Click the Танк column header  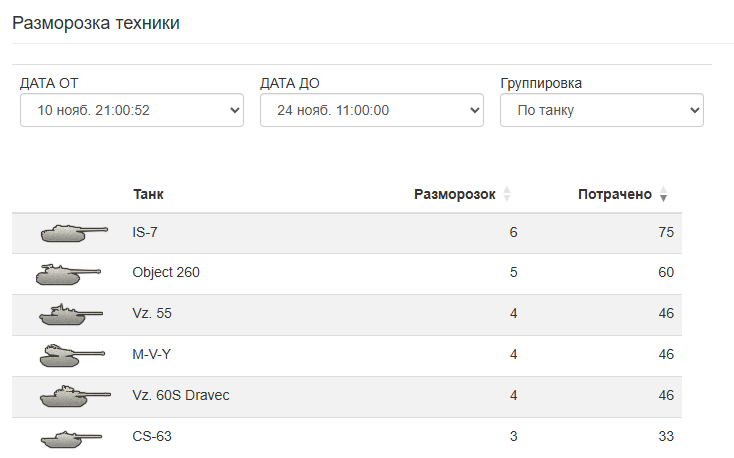point(148,194)
